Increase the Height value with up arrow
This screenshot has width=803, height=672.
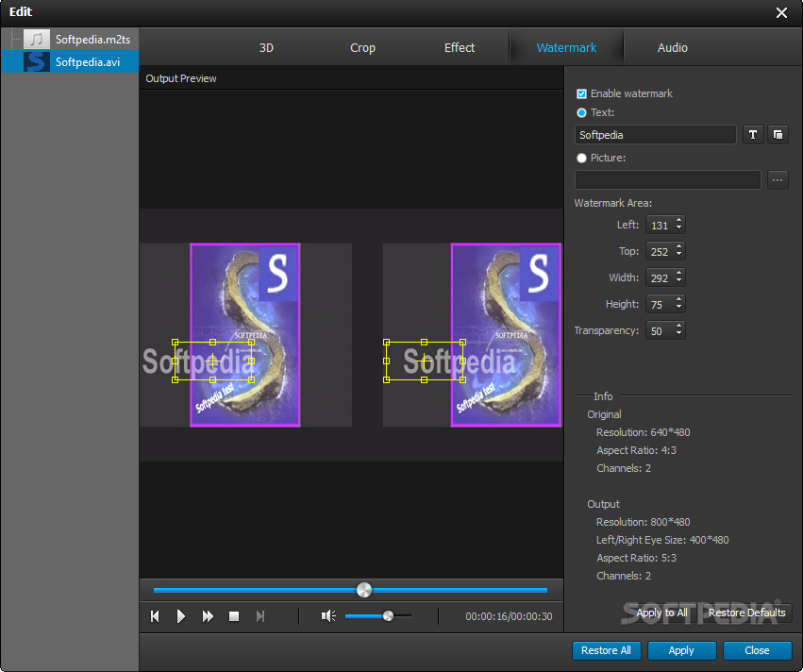(679, 300)
